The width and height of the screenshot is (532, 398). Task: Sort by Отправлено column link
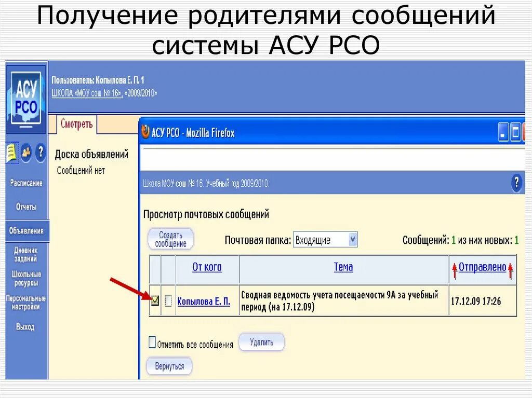pyautogui.click(x=482, y=267)
